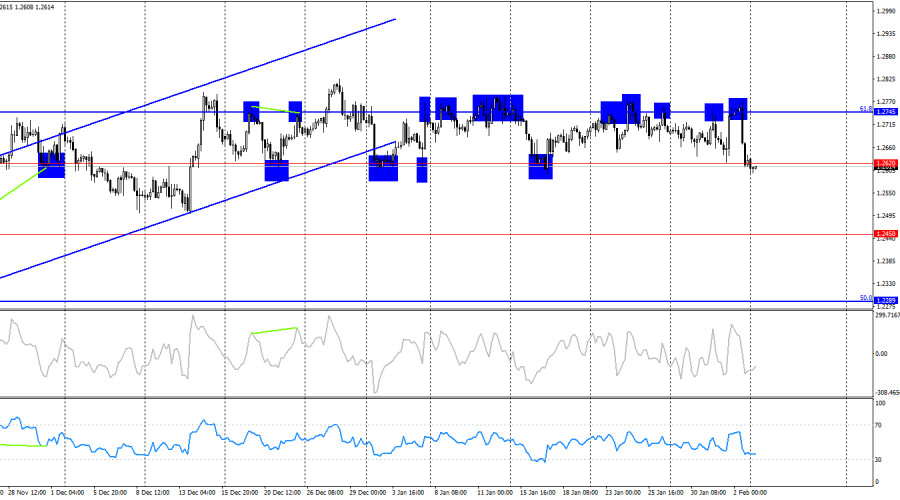This screenshot has height=500, width=900.
Task: Click the 8 Jan 08:00 date label
Action: click(x=451, y=493)
